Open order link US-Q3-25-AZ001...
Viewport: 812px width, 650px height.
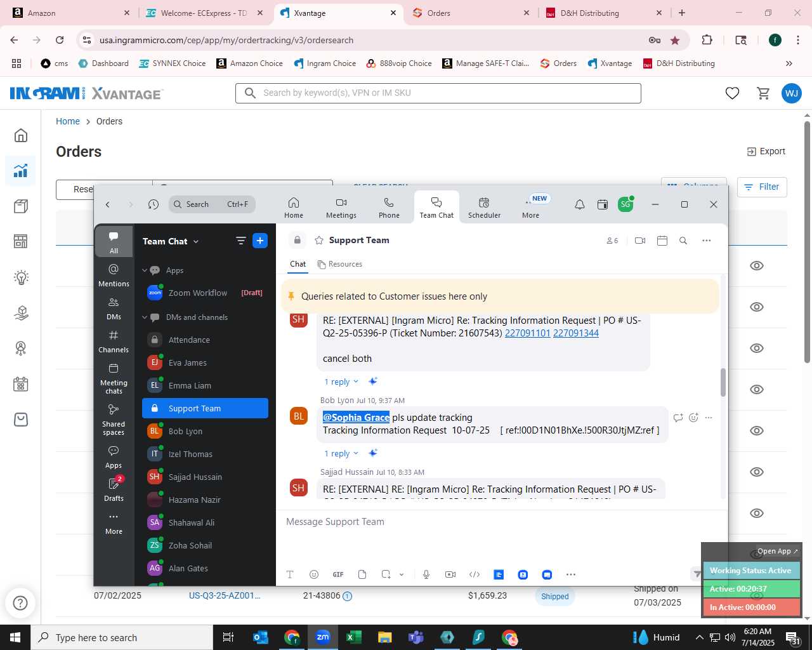click(x=225, y=595)
